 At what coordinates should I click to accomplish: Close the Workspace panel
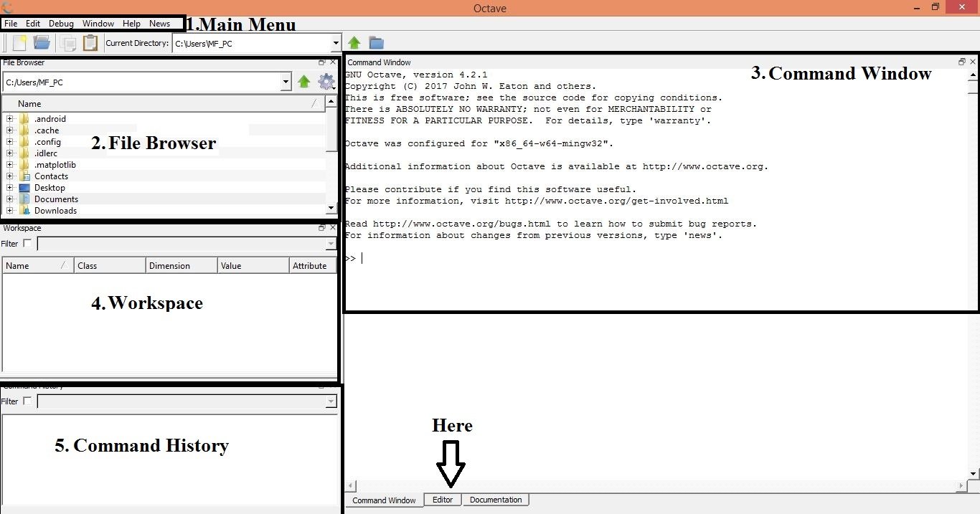333,228
